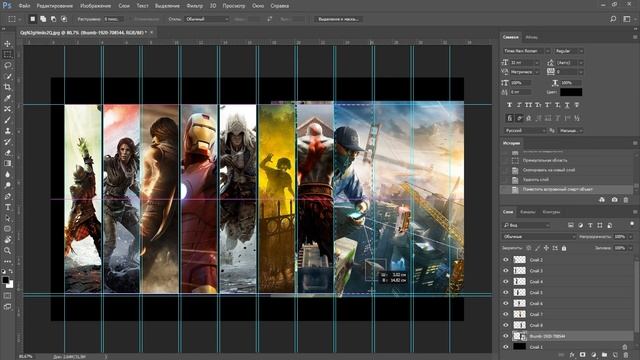
Task: Click the search icon in options bar
Action: pyautogui.click(x=613, y=19)
